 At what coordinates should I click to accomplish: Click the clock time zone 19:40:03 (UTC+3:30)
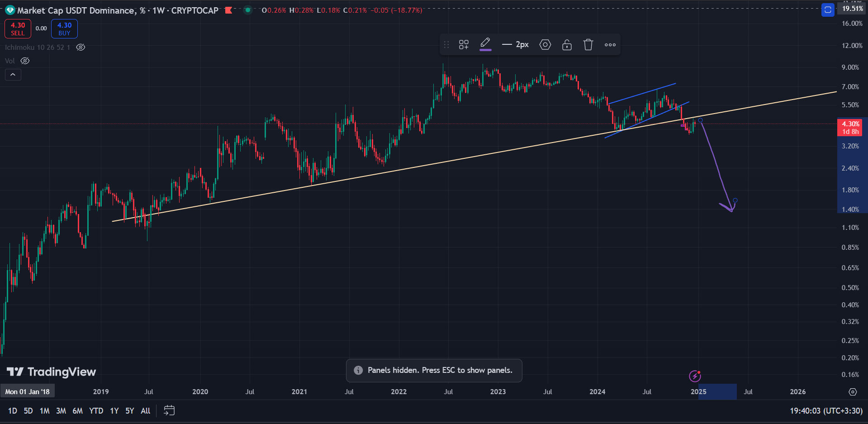826,411
